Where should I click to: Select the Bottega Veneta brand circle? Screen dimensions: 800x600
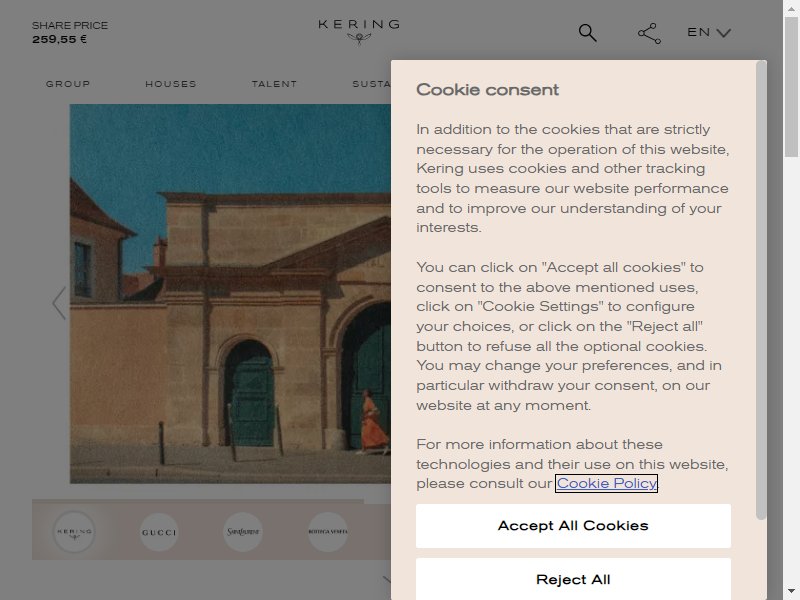click(328, 532)
